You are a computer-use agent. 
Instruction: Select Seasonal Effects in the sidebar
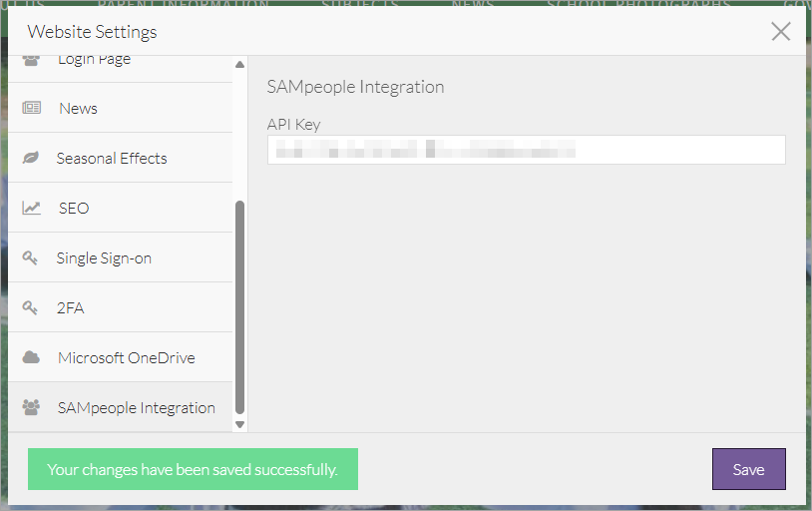point(112,159)
